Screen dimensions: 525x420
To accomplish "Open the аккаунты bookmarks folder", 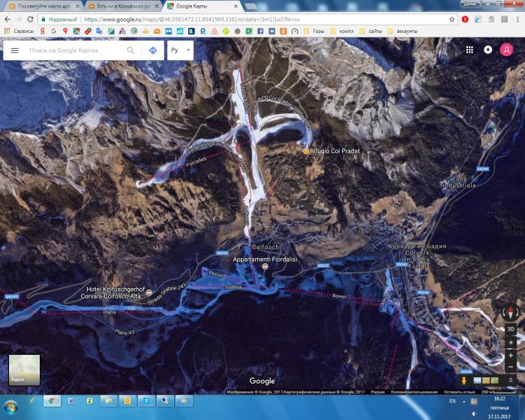I will (x=403, y=31).
